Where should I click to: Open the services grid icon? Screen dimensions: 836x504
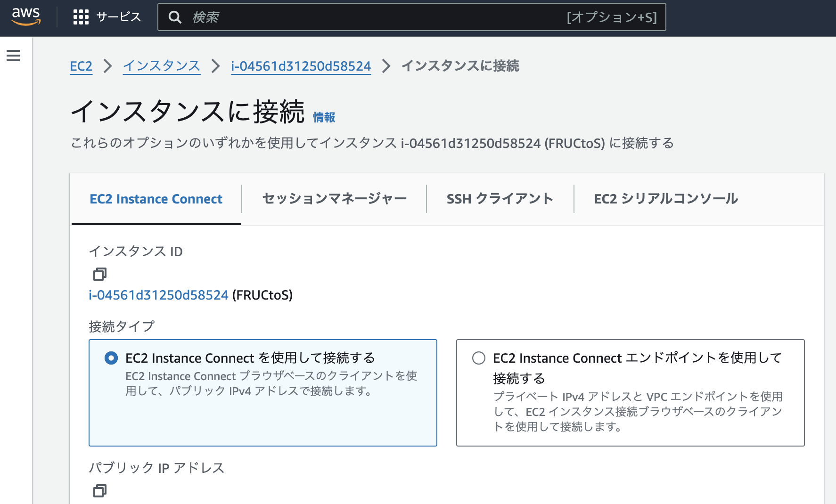pos(81,17)
